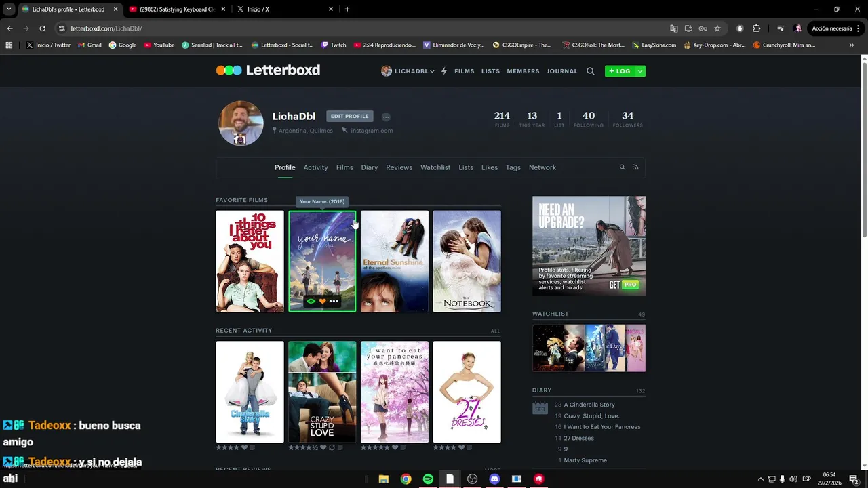Open FILMS in the top navigation
The height and width of the screenshot is (488, 868).
coord(465,71)
